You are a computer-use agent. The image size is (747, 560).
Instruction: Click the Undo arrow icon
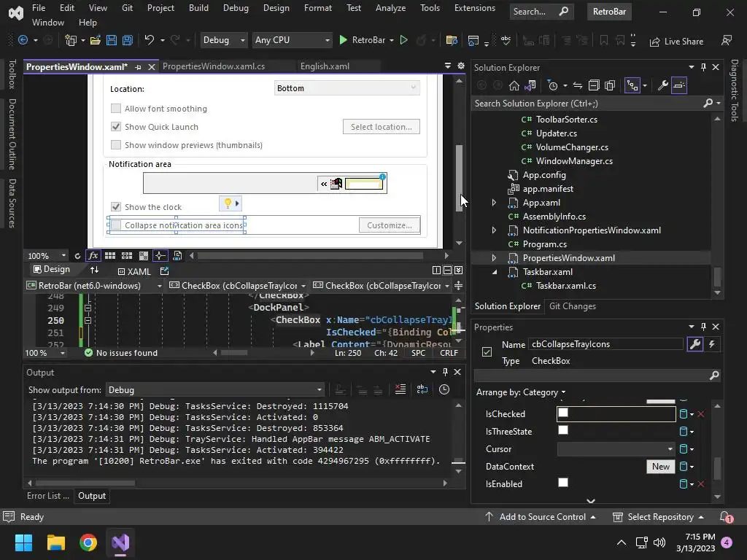(x=150, y=41)
